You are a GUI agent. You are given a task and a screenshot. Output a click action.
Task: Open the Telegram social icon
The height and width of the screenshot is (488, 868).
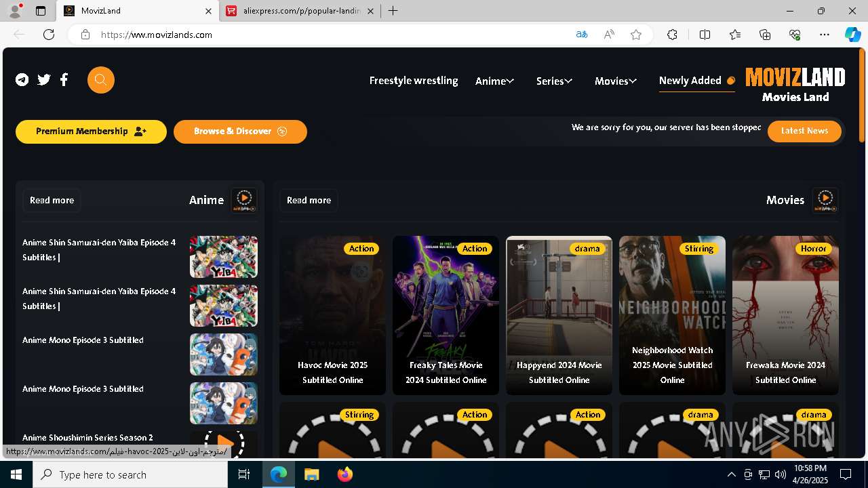tap(22, 80)
